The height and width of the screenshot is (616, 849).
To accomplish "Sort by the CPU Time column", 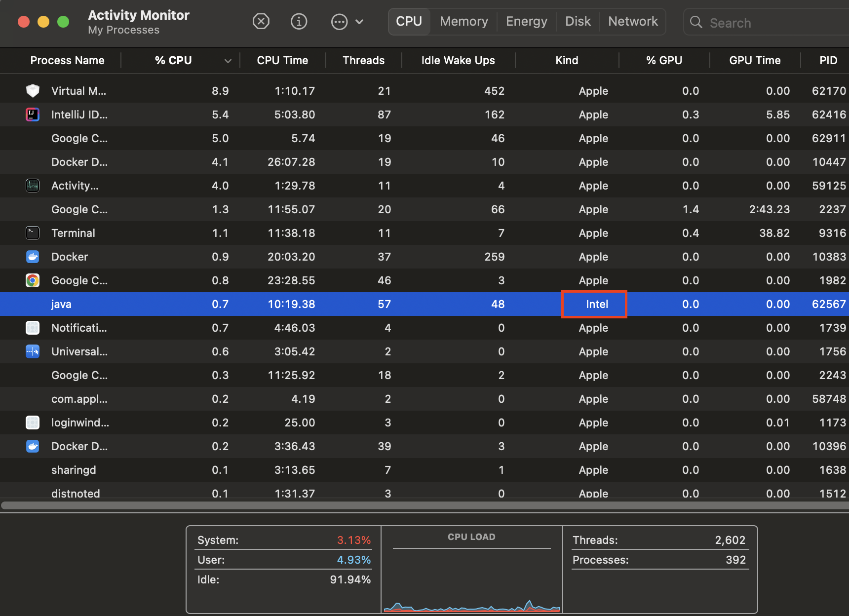I will (282, 60).
